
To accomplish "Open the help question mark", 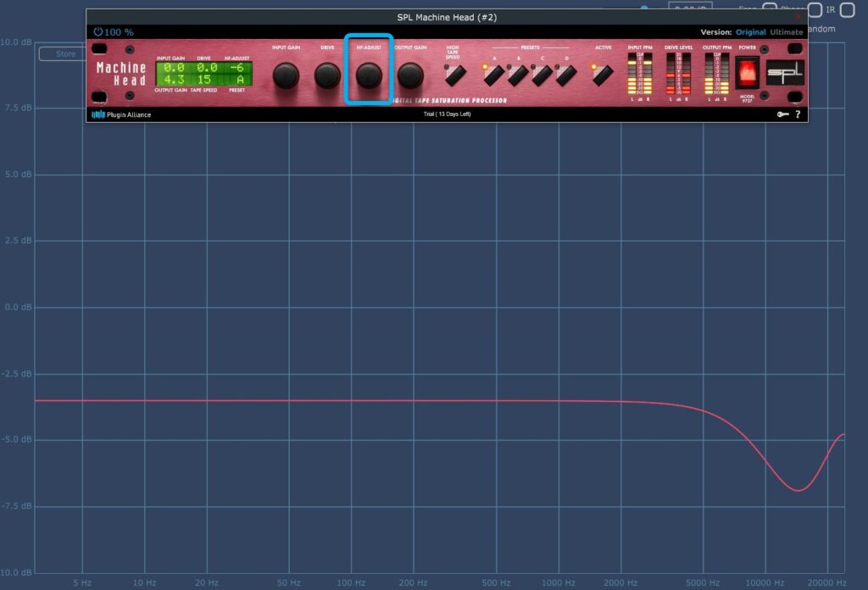I will [797, 114].
